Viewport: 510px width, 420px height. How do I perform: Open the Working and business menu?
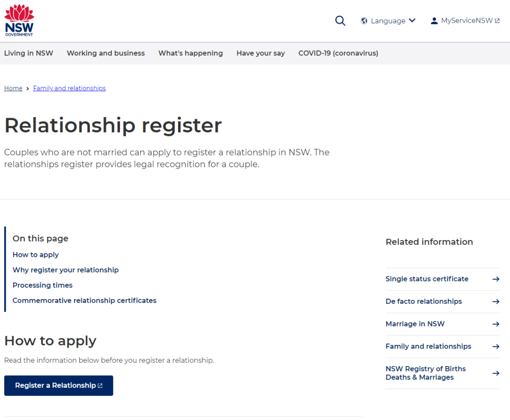(106, 53)
